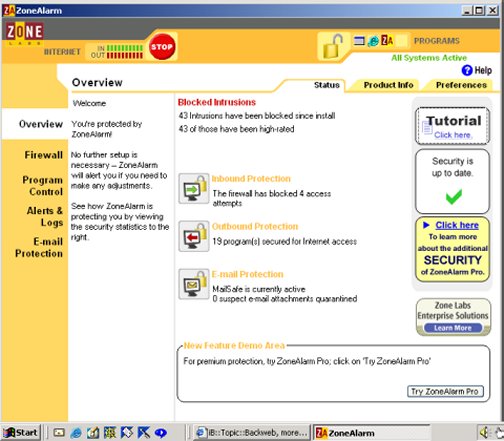This screenshot has height=441, width=504.
Task: Click the orange E-mail Protection heading in the status area
Action: coord(247,274)
